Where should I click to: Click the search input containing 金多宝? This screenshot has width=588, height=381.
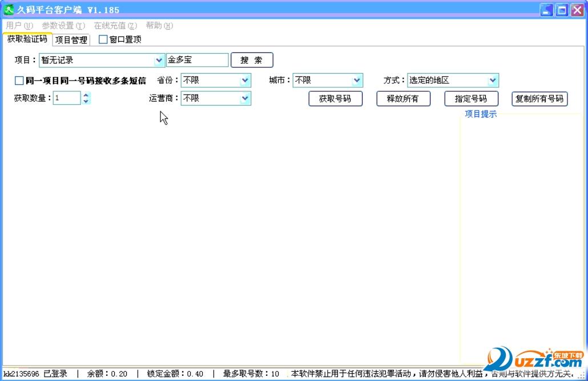pyautogui.click(x=197, y=59)
